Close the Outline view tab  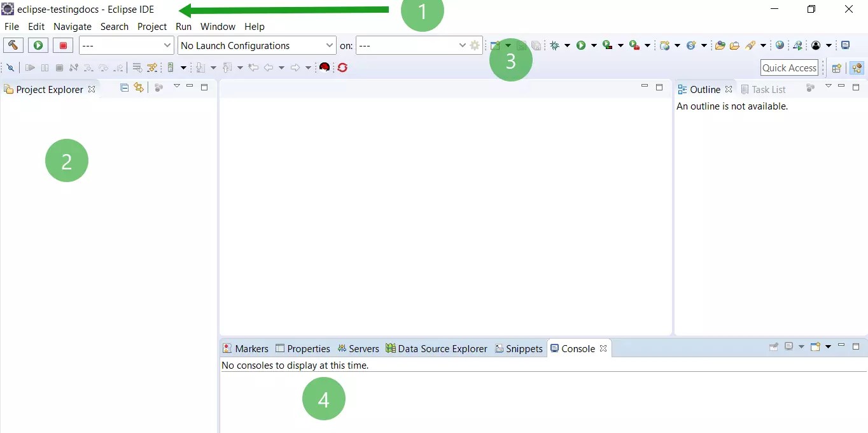pyautogui.click(x=729, y=89)
